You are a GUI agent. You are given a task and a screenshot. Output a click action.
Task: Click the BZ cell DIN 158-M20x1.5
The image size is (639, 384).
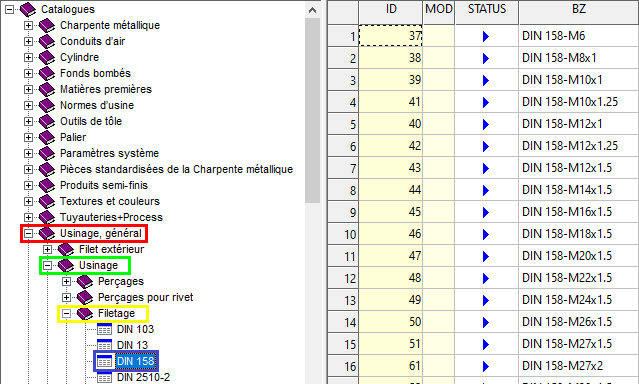[579, 256]
